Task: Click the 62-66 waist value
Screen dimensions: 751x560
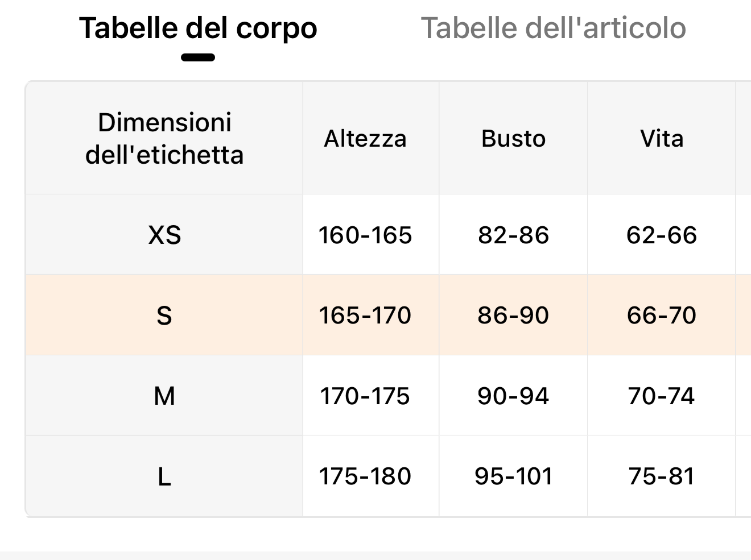Action: coord(662,235)
